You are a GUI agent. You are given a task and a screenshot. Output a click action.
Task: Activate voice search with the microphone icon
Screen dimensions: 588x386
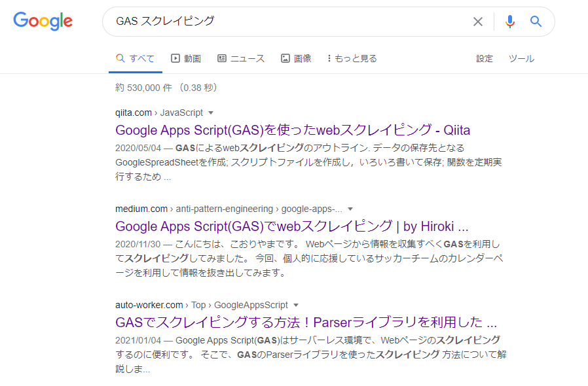509,21
